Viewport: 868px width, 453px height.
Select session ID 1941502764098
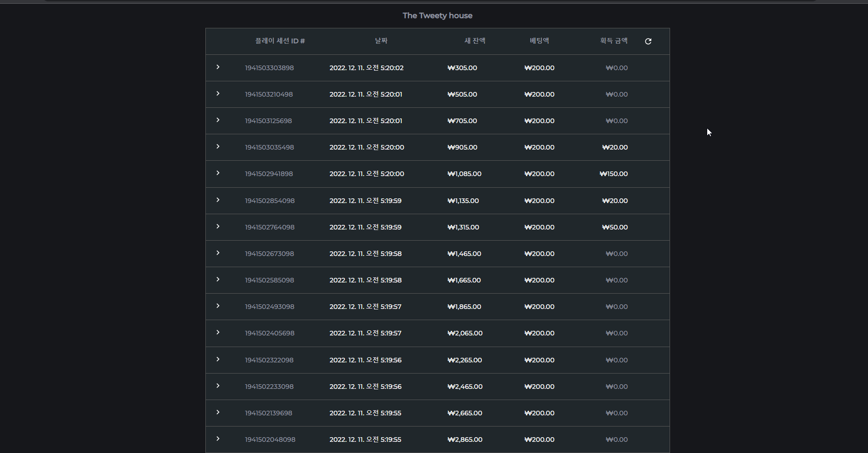point(270,227)
